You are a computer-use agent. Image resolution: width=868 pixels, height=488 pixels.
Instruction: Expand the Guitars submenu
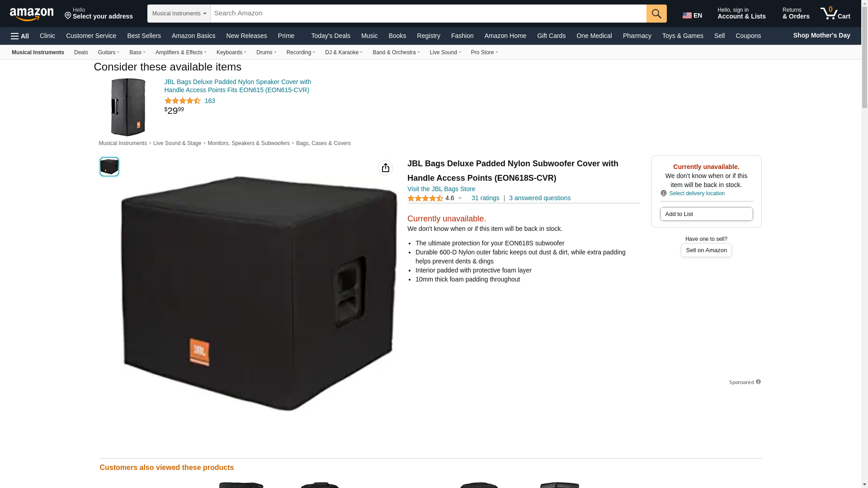108,52
